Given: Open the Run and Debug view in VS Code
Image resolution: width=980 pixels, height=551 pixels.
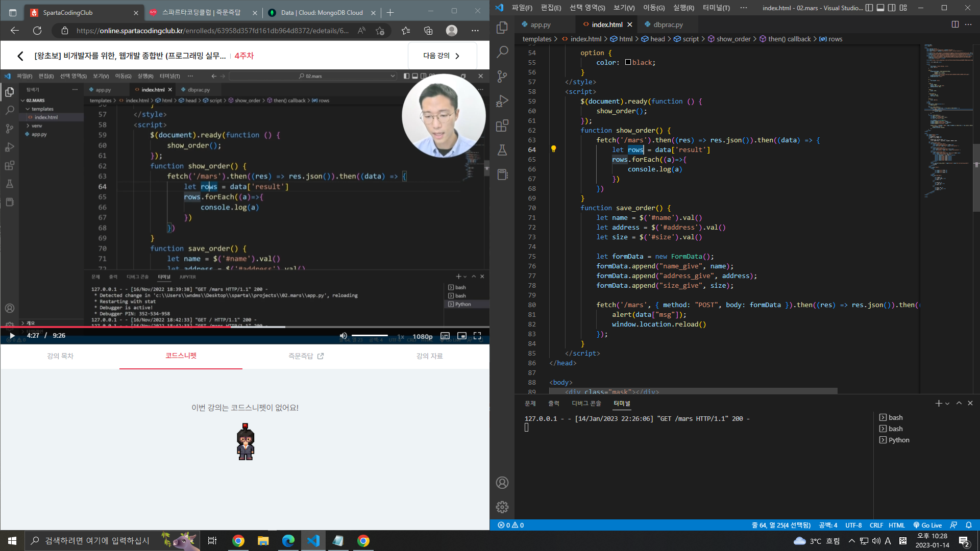Looking at the screenshot, I should pyautogui.click(x=502, y=101).
